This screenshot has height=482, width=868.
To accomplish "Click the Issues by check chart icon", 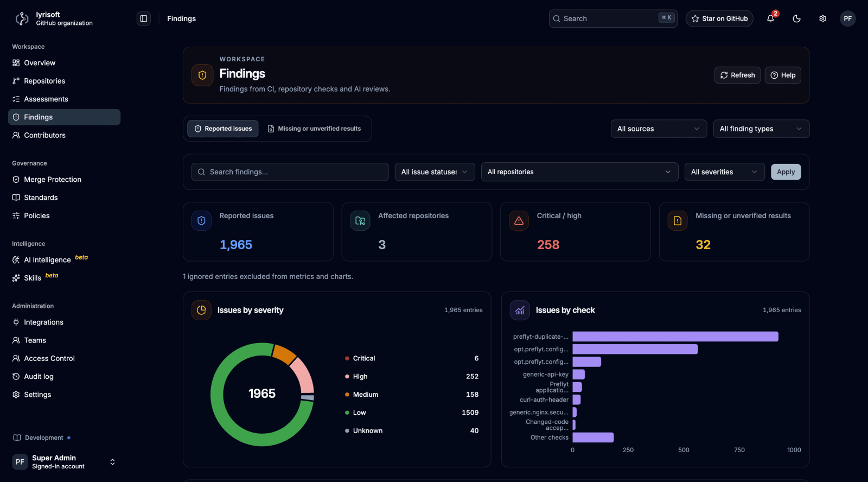I will pos(520,310).
